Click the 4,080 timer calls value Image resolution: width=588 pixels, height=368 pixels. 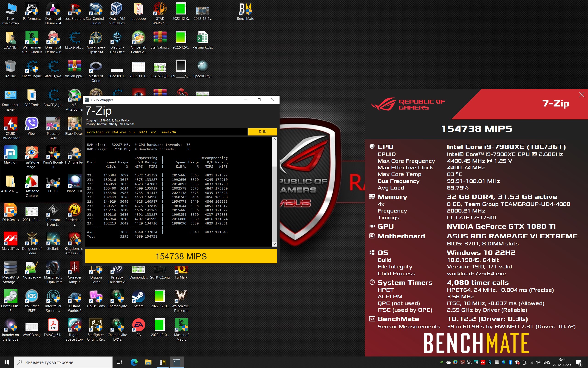[x=478, y=283]
